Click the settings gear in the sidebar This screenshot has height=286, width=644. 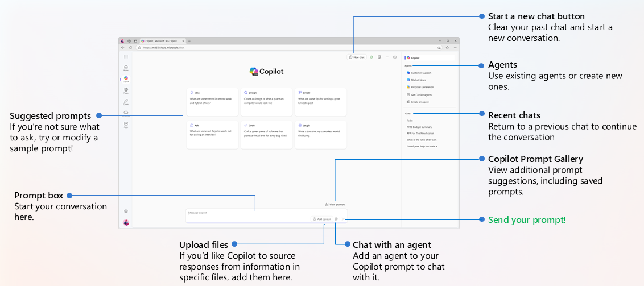(126, 211)
